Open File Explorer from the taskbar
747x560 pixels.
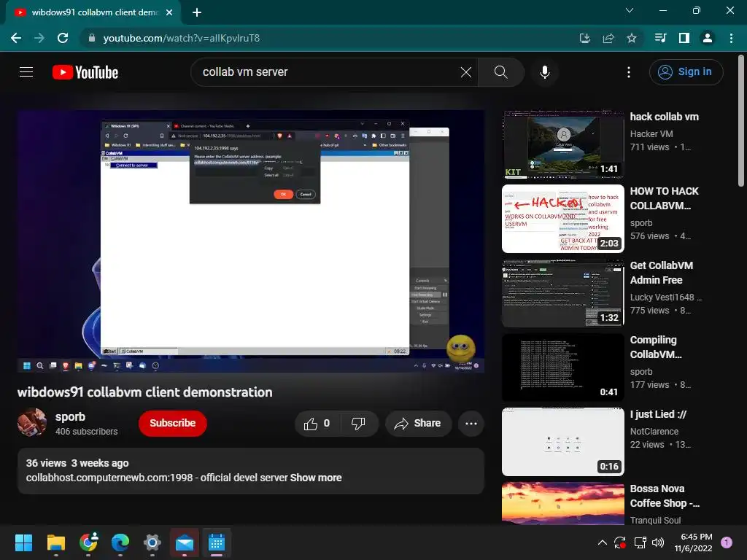(55, 542)
